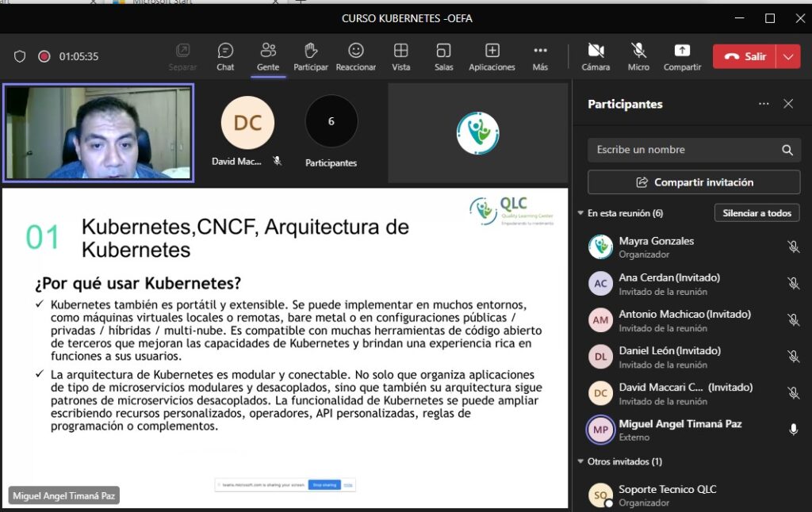Collapse the 'Otros invitados (1)' section
The image size is (812, 512).
click(x=580, y=461)
